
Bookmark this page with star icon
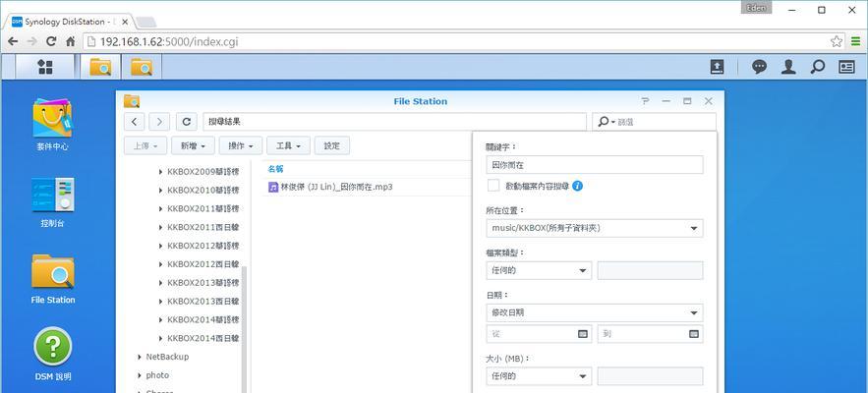click(836, 41)
